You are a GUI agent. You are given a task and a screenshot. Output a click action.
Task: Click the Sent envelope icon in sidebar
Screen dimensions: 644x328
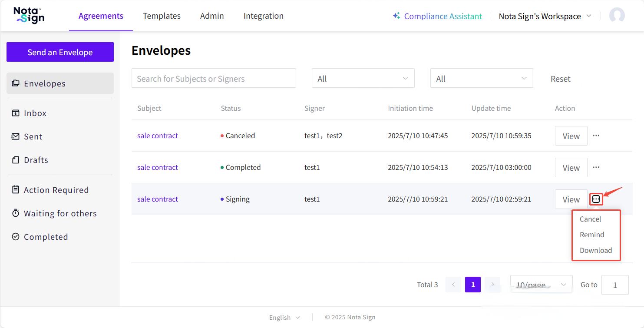tap(16, 136)
